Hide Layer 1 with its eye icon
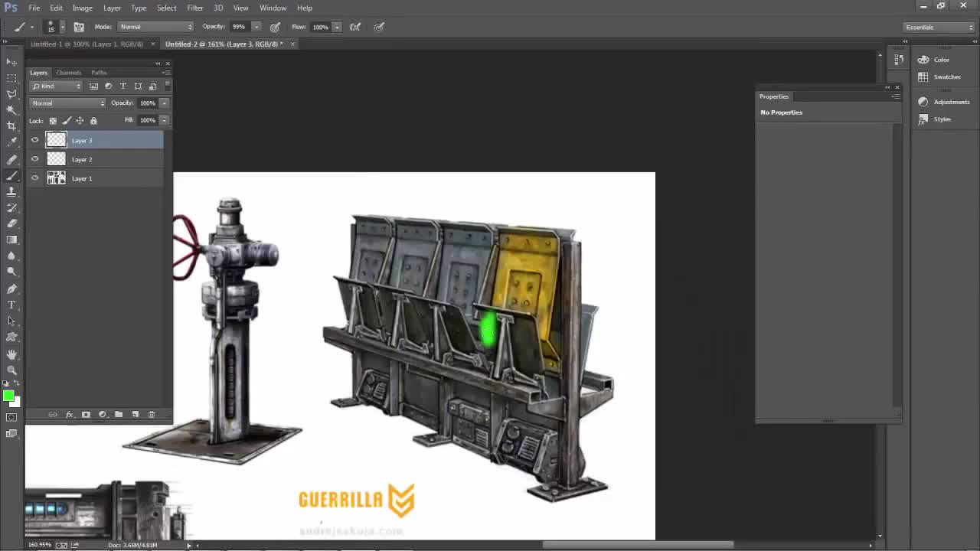This screenshot has width=980, height=551. click(x=34, y=178)
